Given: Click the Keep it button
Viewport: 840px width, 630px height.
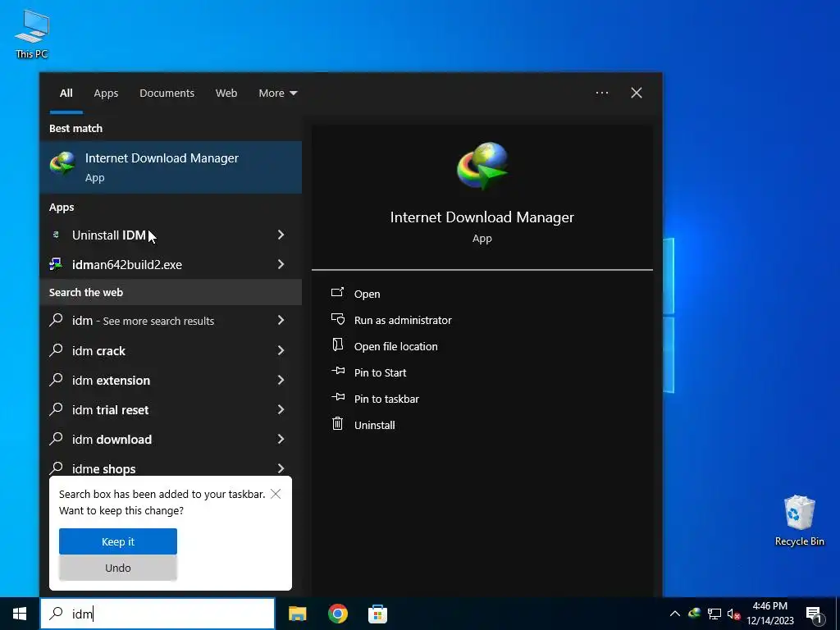Looking at the screenshot, I should (118, 541).
